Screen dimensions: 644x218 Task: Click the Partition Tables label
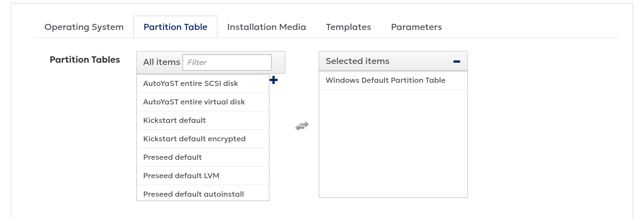click(85, 60)
